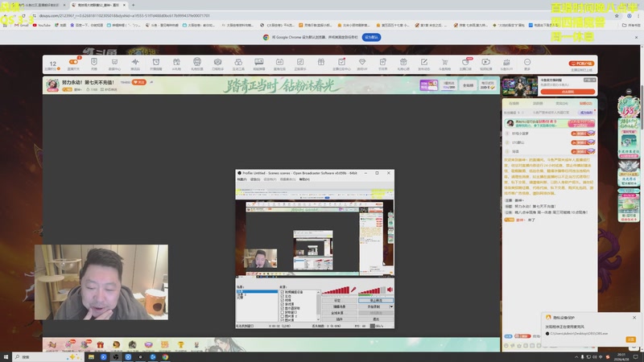Image resolution: width=644 pixels, height=362 pixels.
Task: Dismiss the Chrome default browser banner
Action: [636, 37]
